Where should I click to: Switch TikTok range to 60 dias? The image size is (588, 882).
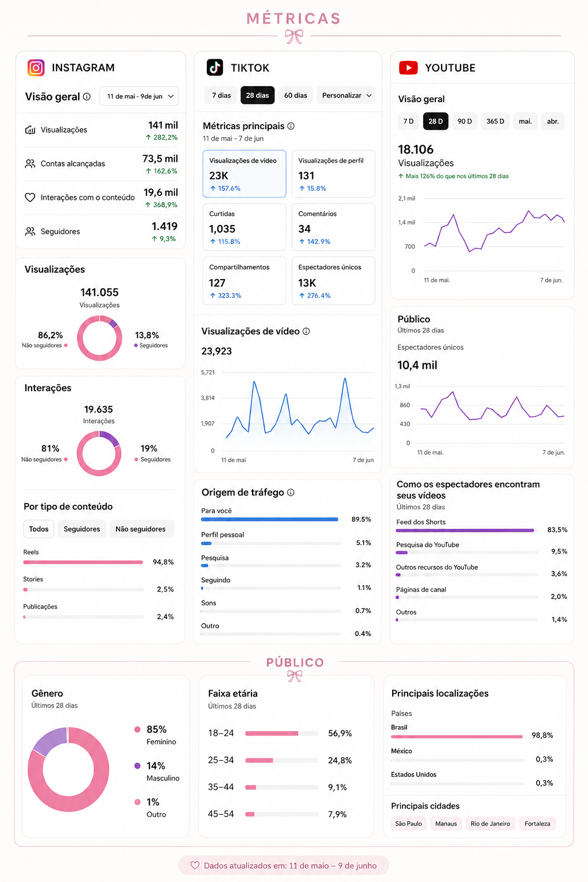pyautogui.click(x=296, y=95)
